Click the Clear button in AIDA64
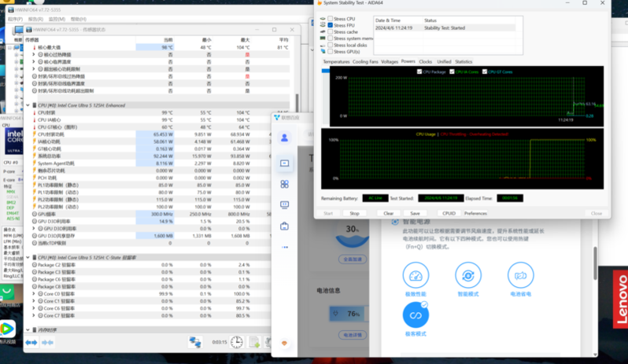The width and height of the screenshot is (628, 364). click(x=389, y=213)
